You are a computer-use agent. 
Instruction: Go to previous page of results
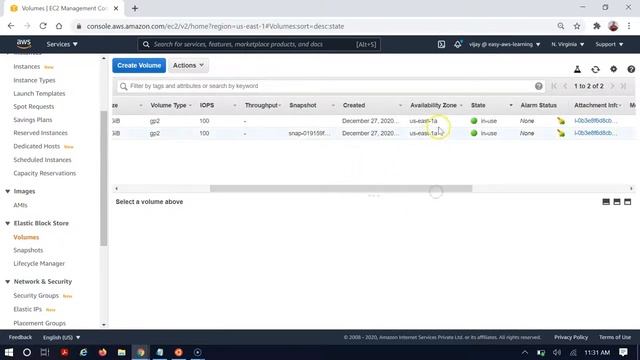565,86
